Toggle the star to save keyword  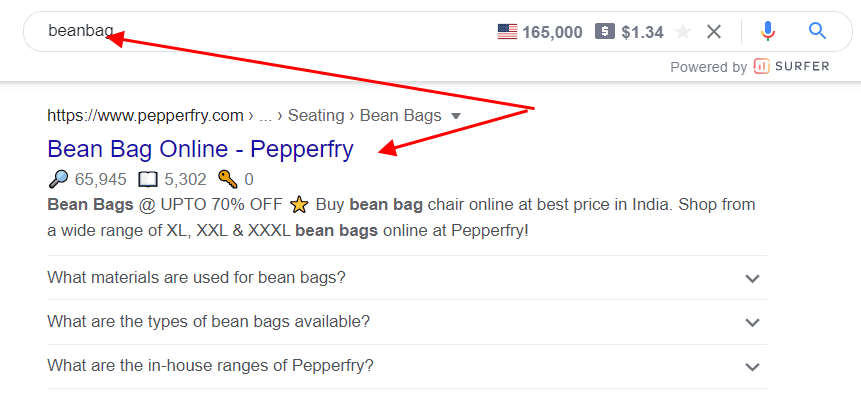pos(684,32)
